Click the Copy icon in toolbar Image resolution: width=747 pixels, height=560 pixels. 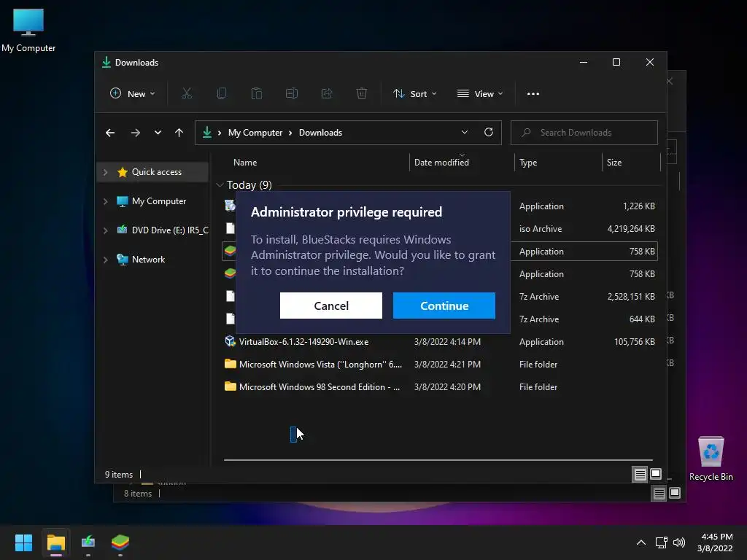pos(222,94)
